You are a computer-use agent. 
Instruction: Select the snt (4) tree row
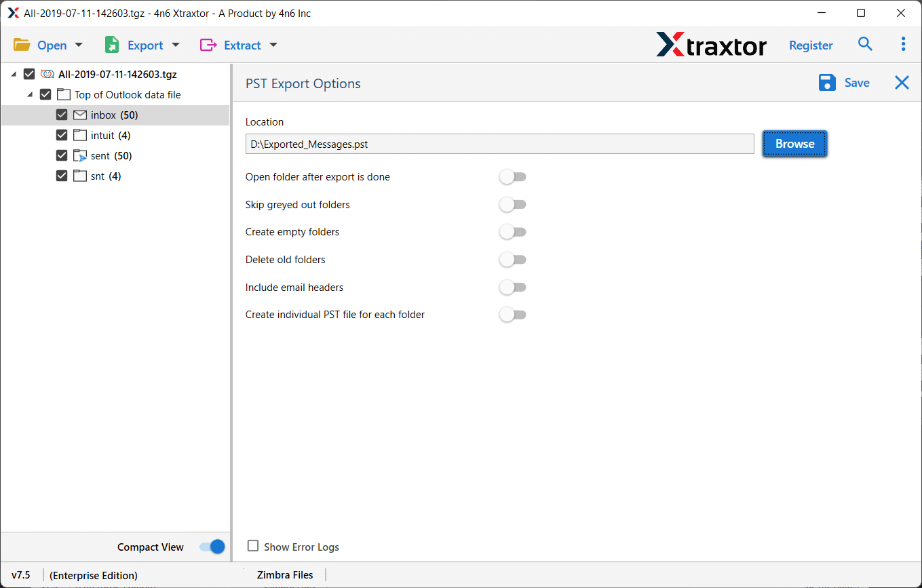click(115, 176)
